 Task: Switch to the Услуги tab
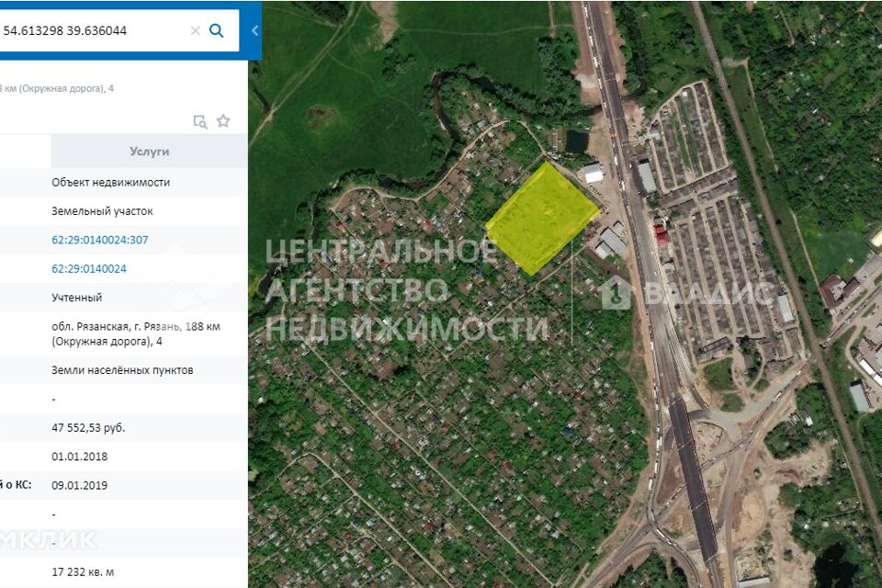coord(149,152)
